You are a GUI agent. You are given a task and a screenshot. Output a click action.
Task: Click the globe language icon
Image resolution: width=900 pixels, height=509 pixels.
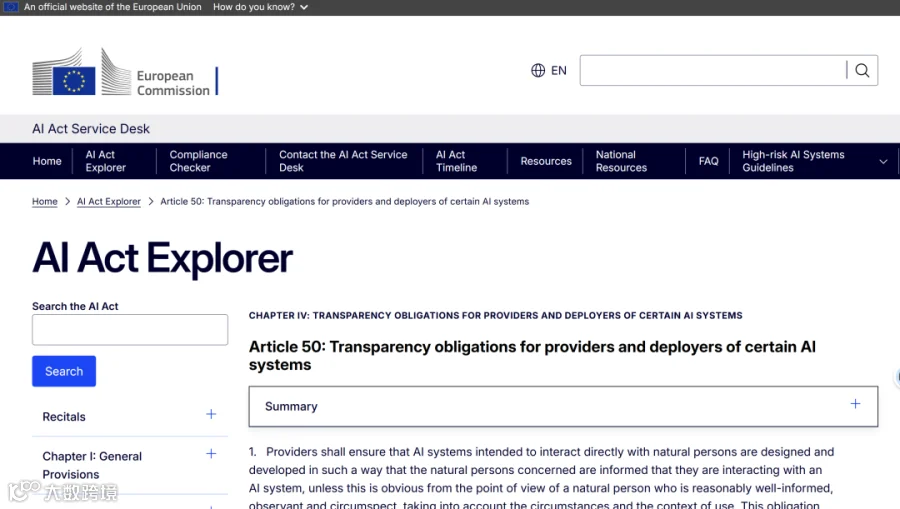tap(538, 71)
